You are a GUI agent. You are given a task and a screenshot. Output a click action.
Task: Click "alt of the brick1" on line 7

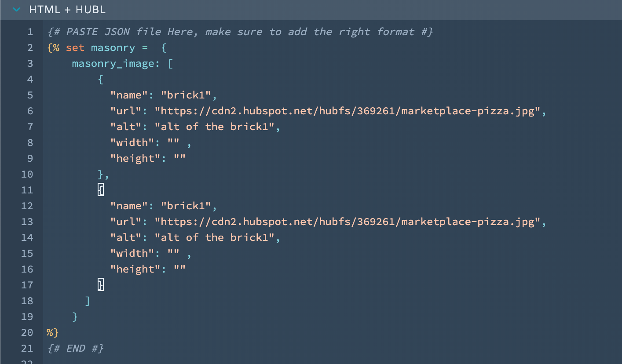pyautogui.click(x=214, y=127)
